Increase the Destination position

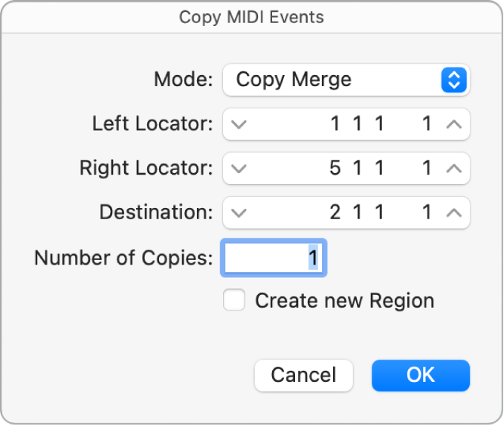coord(453,213)
